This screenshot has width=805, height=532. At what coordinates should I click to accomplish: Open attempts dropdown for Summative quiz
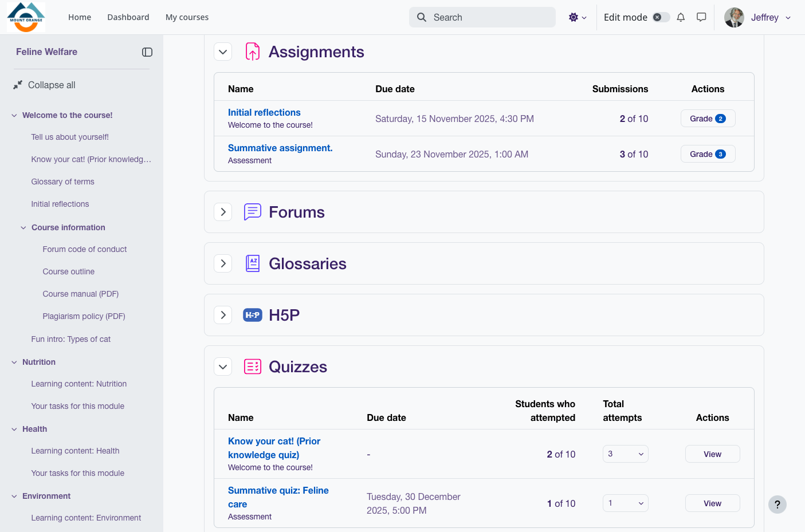pyautogui.click(x=626, y=503)
